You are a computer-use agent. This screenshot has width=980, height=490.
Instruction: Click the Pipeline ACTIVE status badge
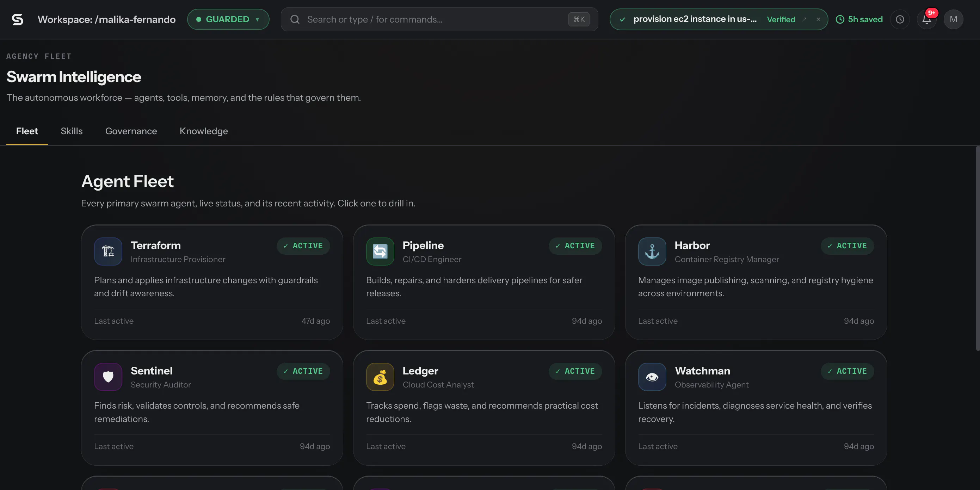tap(575, 246)
